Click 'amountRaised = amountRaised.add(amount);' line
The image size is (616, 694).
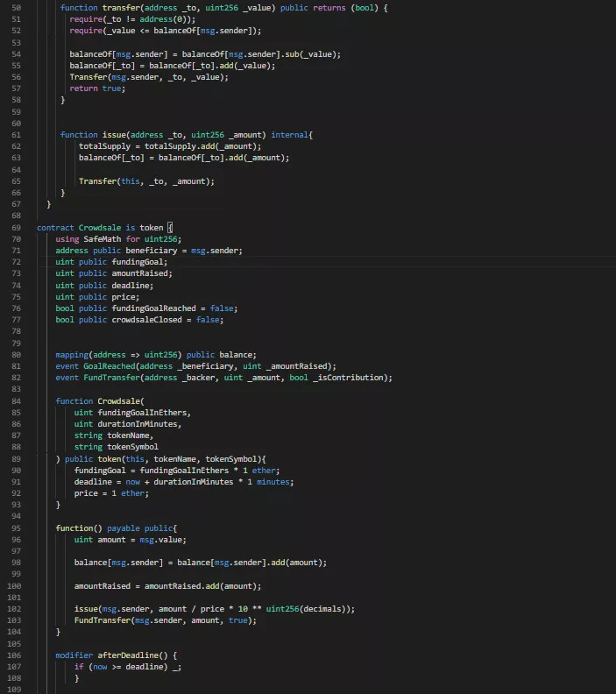coord(167,586)
